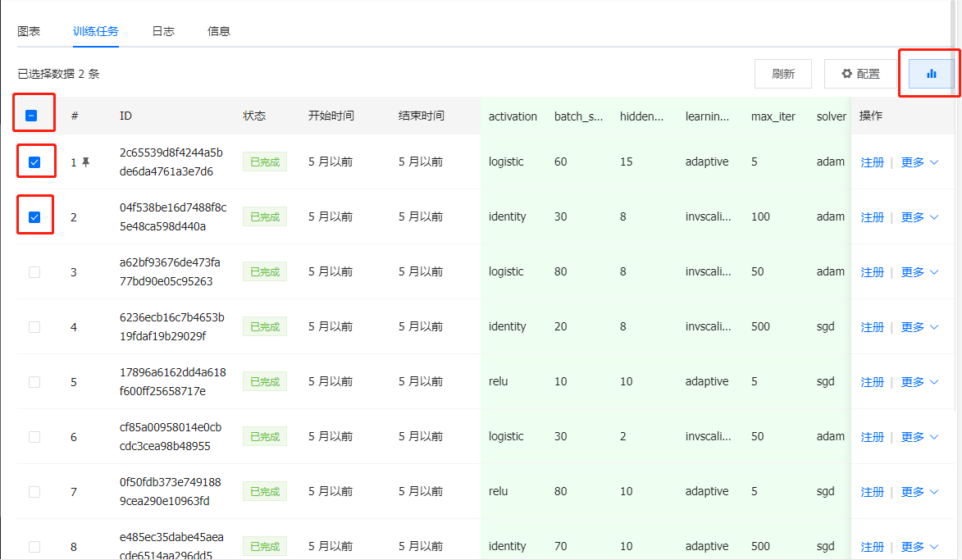This screenshot has height=560, width=962.
Task: Click the learnin... column header
Action: click(707, 116)
